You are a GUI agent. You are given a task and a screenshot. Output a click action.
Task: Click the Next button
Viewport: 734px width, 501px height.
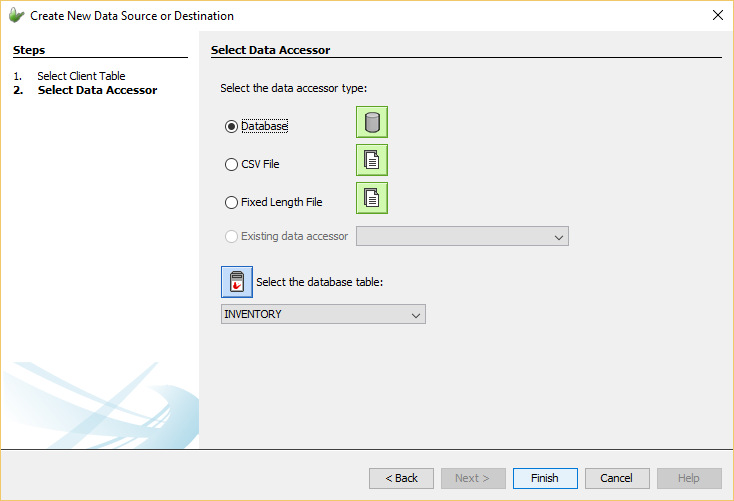(473, 478)
